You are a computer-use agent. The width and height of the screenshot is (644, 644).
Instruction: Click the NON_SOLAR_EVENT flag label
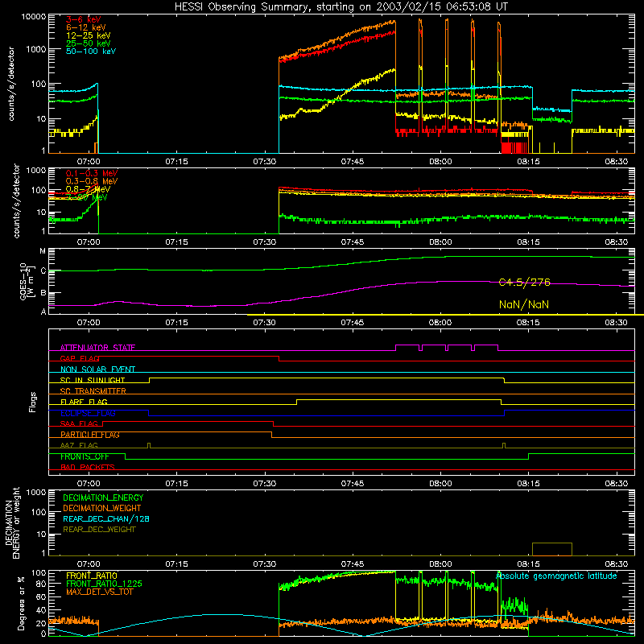[97, 369]
